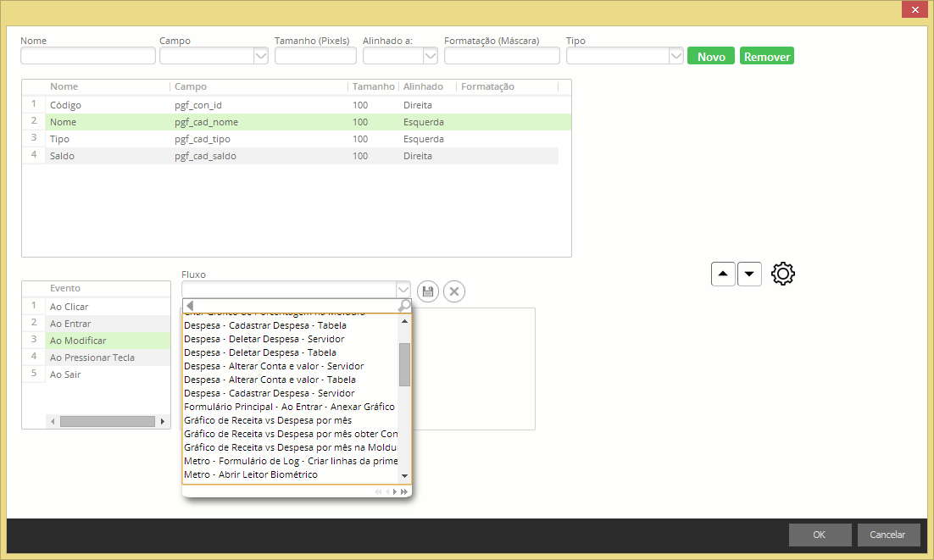
Task: Click the OK button
Action: click(820, 535)
